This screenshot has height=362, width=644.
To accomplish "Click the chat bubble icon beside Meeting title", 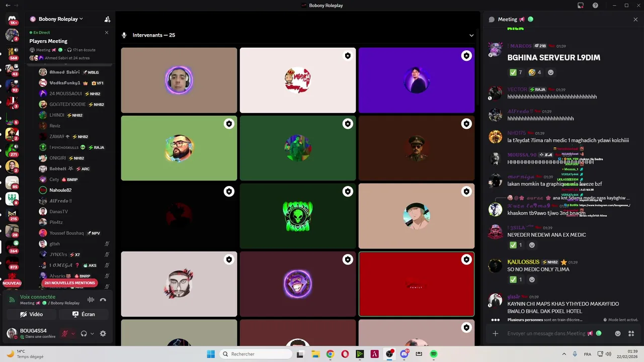I will [492, 19].
